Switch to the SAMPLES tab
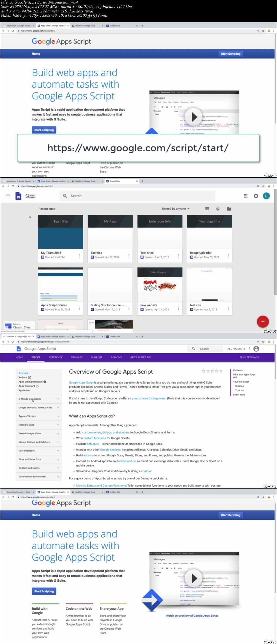This screenshot has width=277, height=644. pyautogui.click(x=77, y=357)
